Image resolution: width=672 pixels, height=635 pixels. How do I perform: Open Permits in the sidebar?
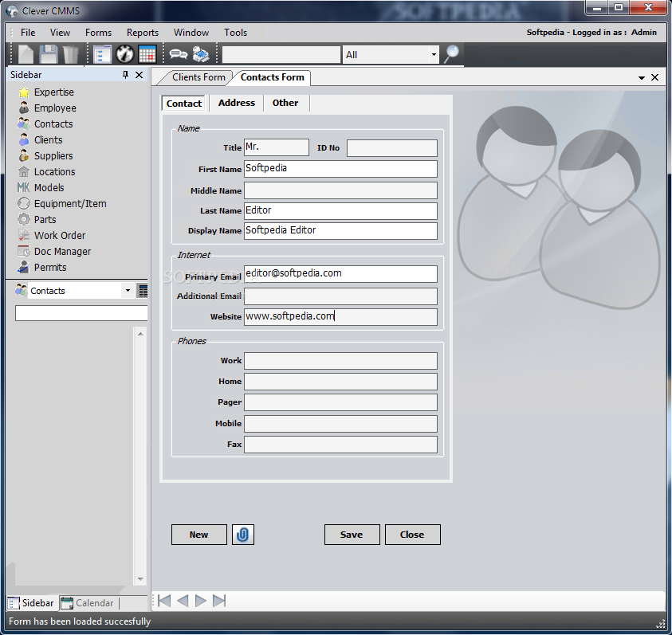pos(50,267)
